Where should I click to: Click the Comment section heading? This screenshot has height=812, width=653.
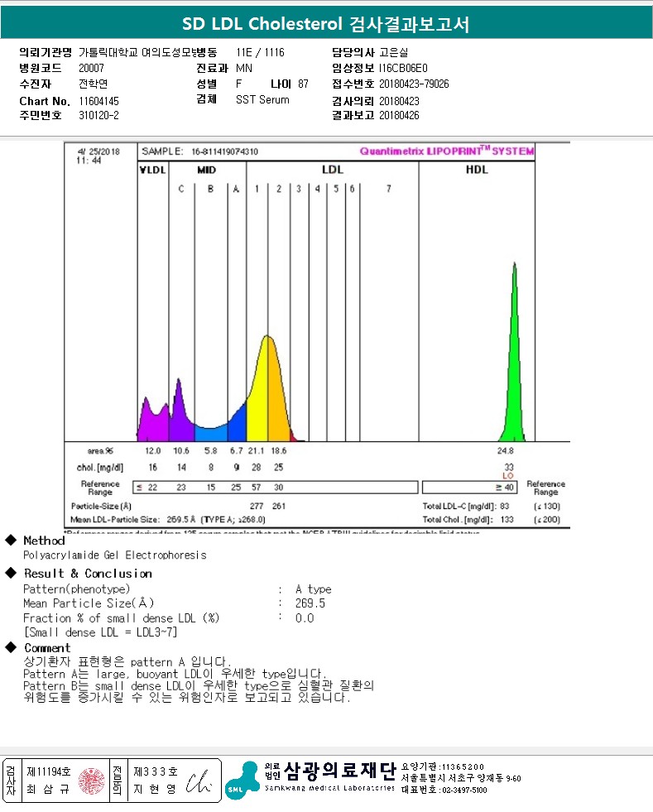click(47, 648)
